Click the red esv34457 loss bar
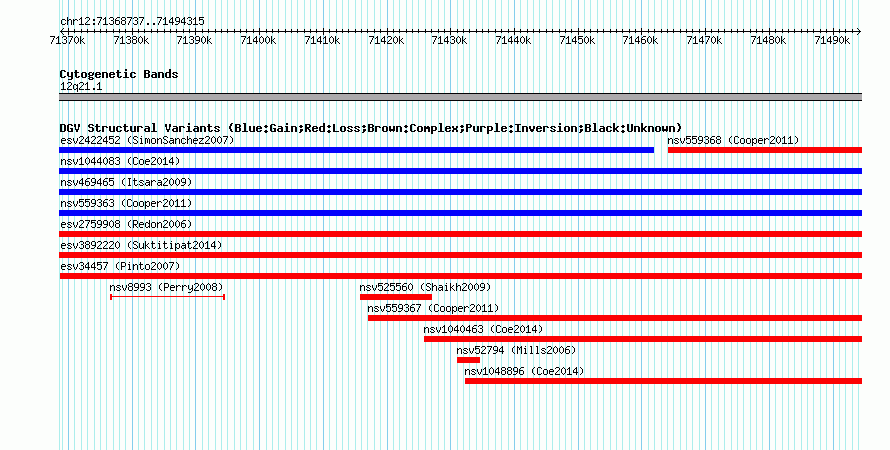 [460, 276]
